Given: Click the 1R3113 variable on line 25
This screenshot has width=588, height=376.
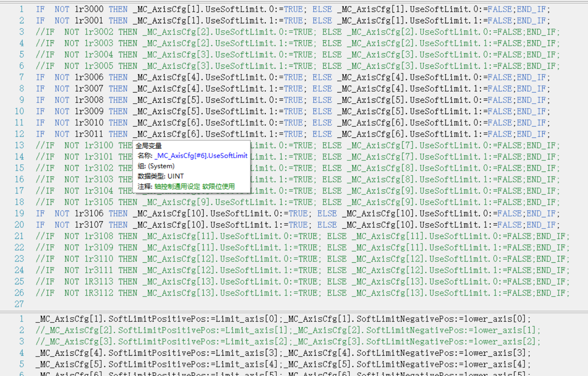Looking at the screenshot, I should pyautogui.click(x=99, y=281).
